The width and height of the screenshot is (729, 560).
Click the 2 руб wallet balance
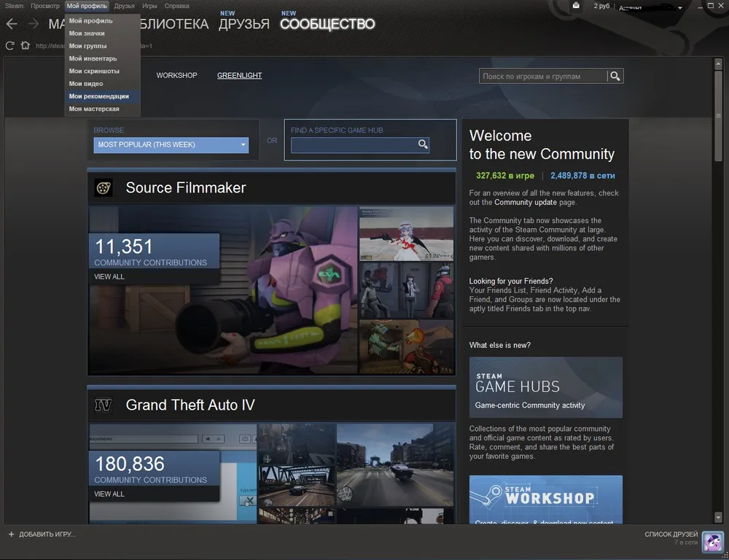coord(601,6)
